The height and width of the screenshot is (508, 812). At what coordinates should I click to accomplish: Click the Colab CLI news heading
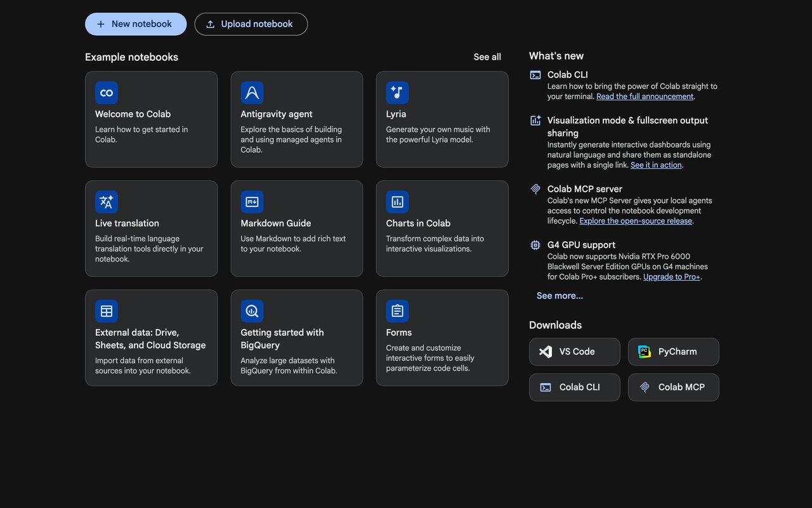point(568,75)
